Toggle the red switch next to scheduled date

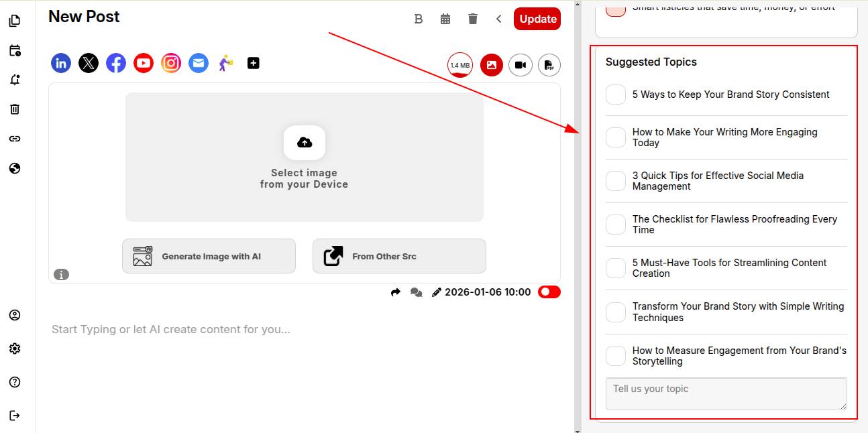click(549, 292)
